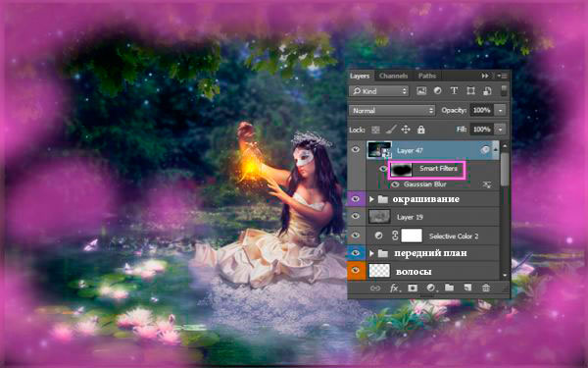Open Gaussian Blur blending options icon
The width and height of the screenshot is (588, 368).
(x=487, y=184)
